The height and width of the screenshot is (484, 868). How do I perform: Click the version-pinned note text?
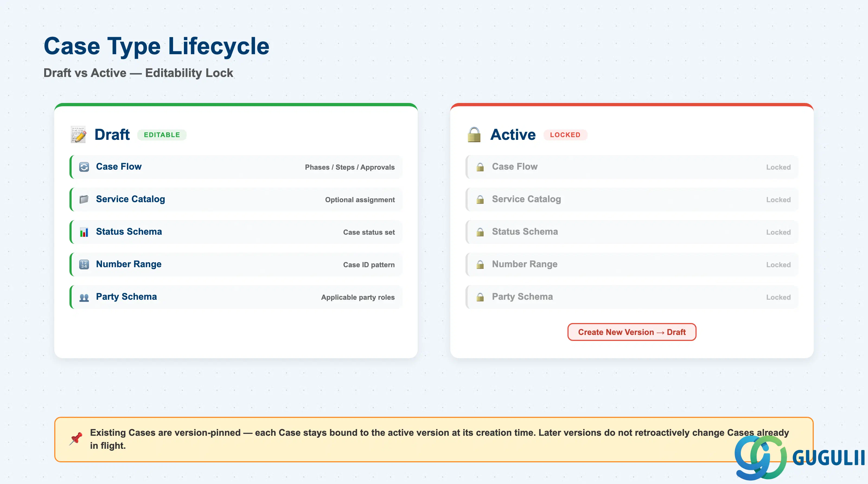tap(439, 439)
